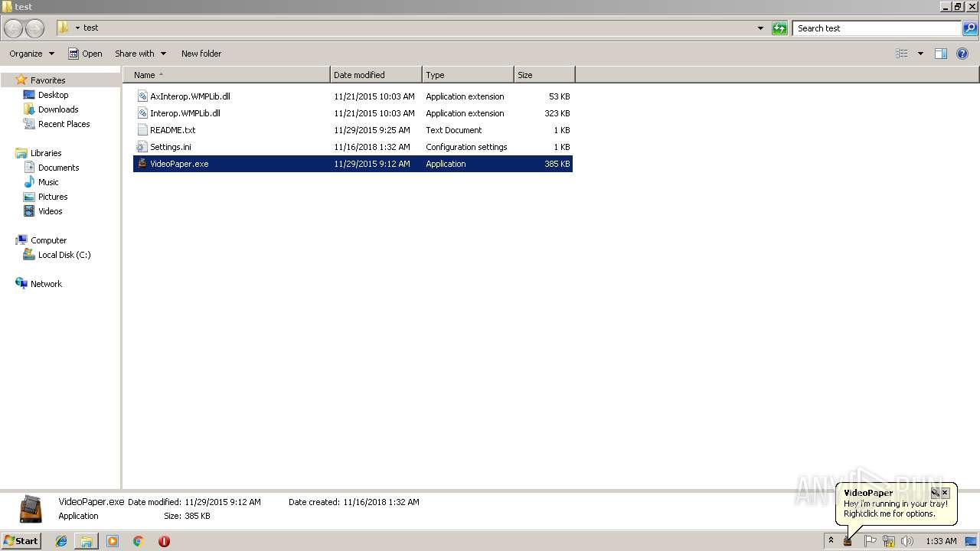Click the VideoPaper tray icon

(848, 541)
